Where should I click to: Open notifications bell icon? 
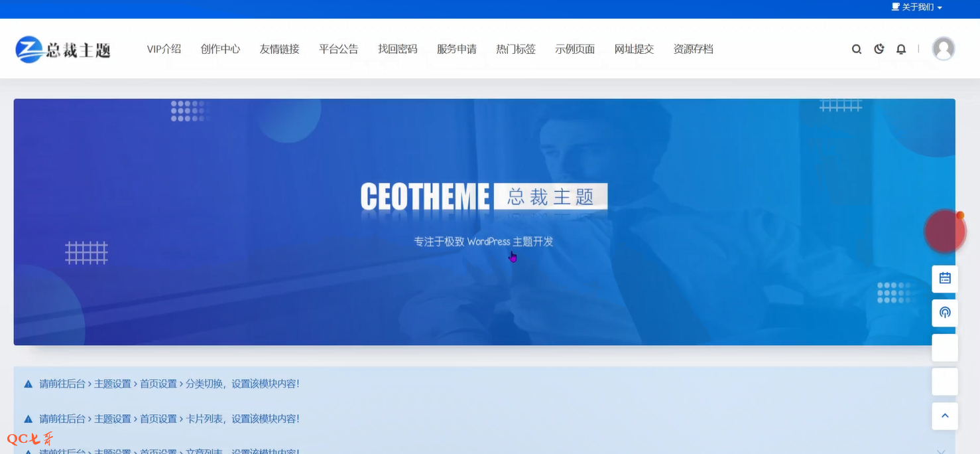pyautogui.click(x=901, y=49)
